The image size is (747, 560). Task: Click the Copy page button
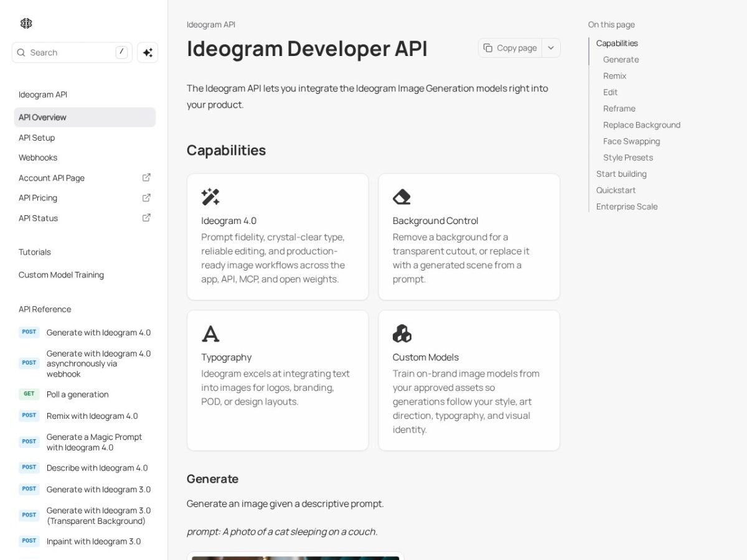coord(510,48)
